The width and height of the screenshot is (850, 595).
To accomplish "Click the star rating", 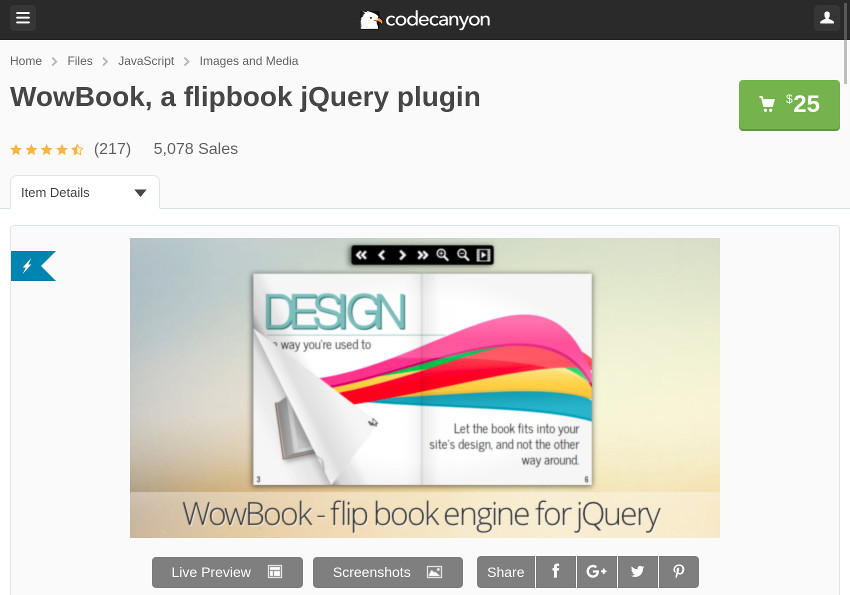I will click(x=47, y=150).
